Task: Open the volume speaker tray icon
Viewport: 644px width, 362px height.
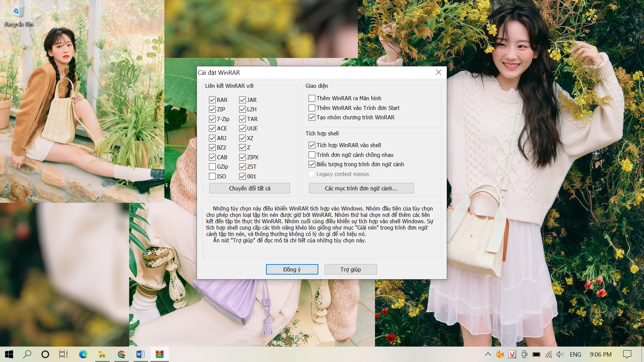Action: click(x=560, y=354)
